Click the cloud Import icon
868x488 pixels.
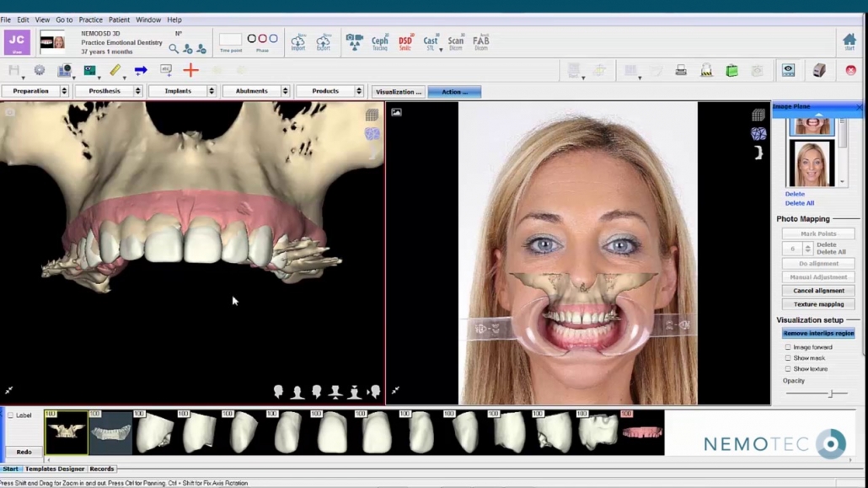(298, 42)
